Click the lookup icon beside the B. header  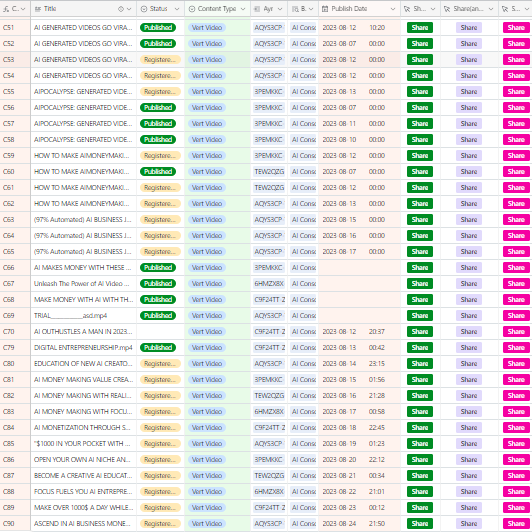(296, 9)
